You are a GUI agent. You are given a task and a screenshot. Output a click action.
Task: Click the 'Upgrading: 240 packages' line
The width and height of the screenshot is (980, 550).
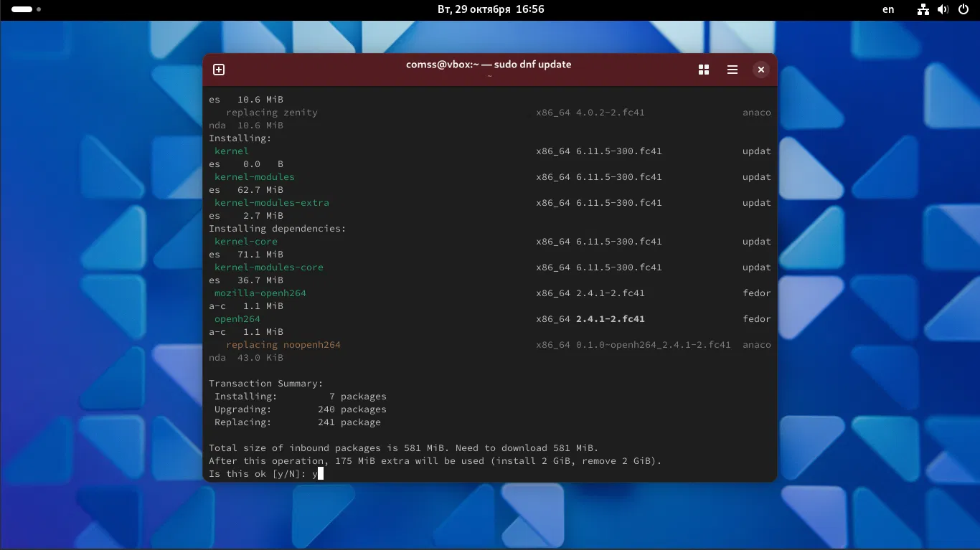[301, 409]
